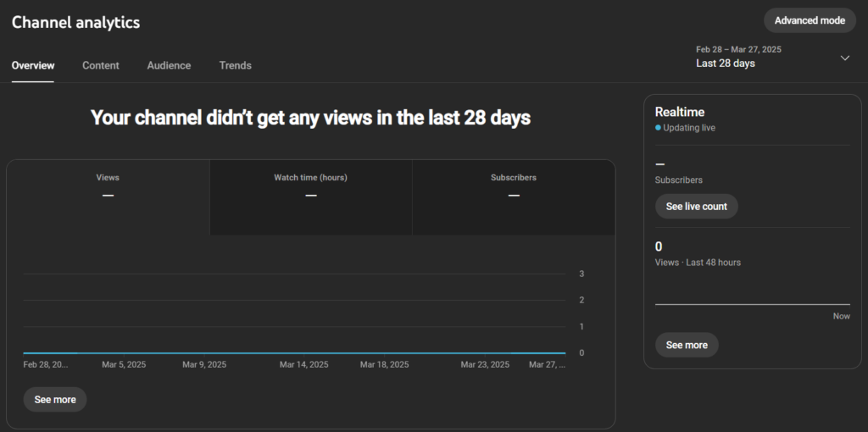Click the Mar 14, 2025 axis label
Image resolution: width=868 pixels, height=432 pixels.
[x=303, y=365]
